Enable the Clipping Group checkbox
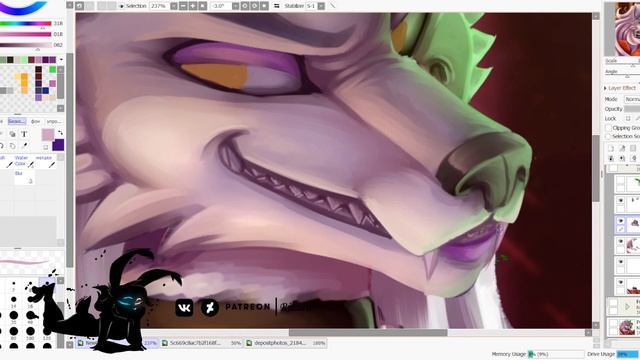Image resolution: width=640 pixels, height=360 pixels. (609, 128)
